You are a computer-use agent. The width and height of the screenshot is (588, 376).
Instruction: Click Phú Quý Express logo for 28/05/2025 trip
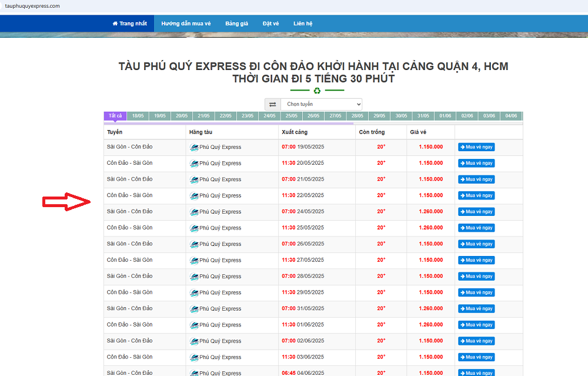coord(194,276)
